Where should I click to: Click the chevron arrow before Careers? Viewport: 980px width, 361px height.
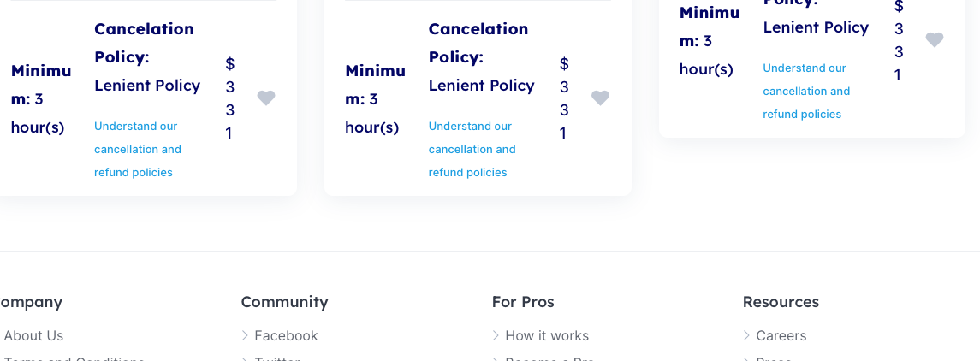point(746,336)
